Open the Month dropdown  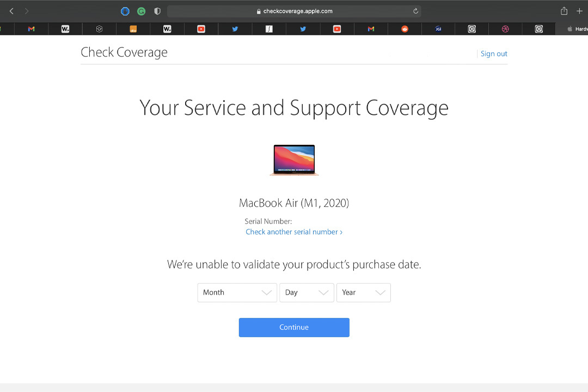[237, 292]
